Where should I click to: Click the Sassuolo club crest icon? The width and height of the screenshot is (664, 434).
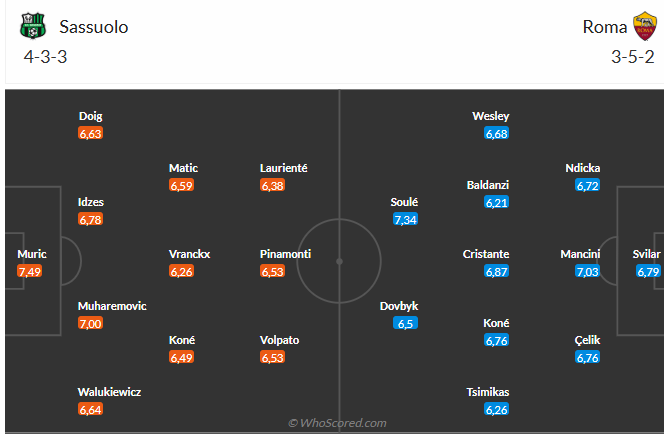click(33, 26)
